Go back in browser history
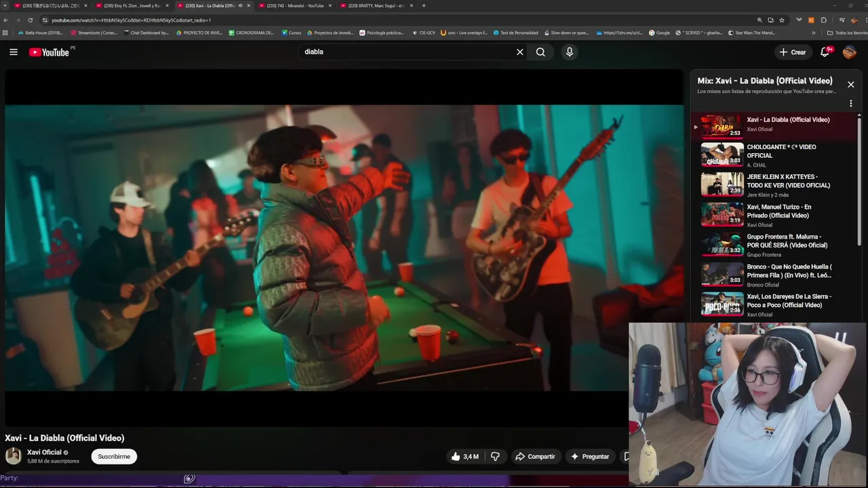The image size is (868, 488). point(6,20)
